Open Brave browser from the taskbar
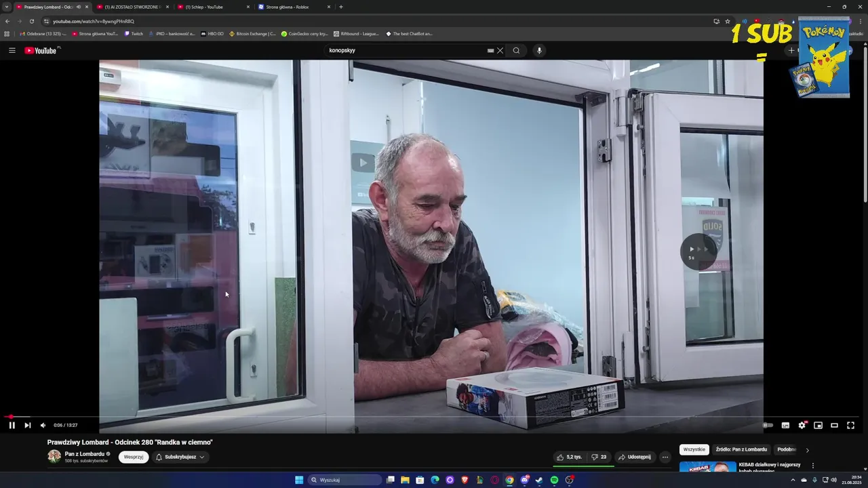This screenshot has width=868, height=488. point(465,480)
